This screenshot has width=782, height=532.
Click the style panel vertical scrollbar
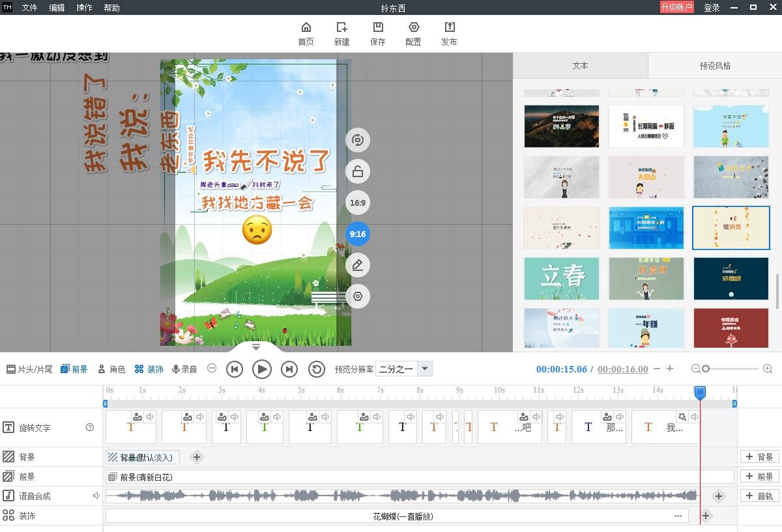[776, 292]
